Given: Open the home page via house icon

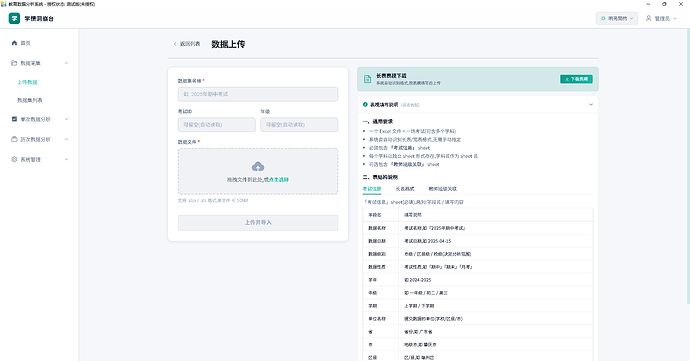Looking at the screenshot, I should point(14,43).
